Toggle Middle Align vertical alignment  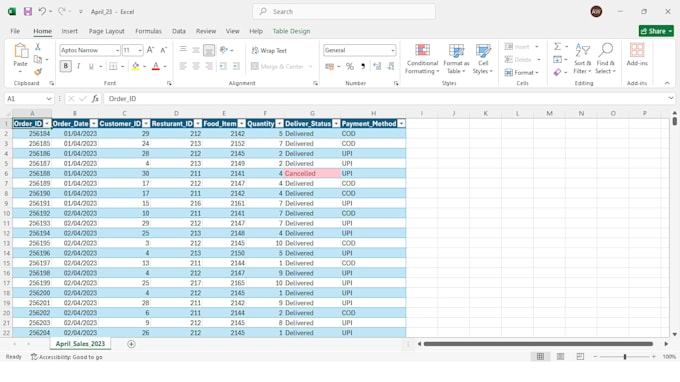click(196, 50)
